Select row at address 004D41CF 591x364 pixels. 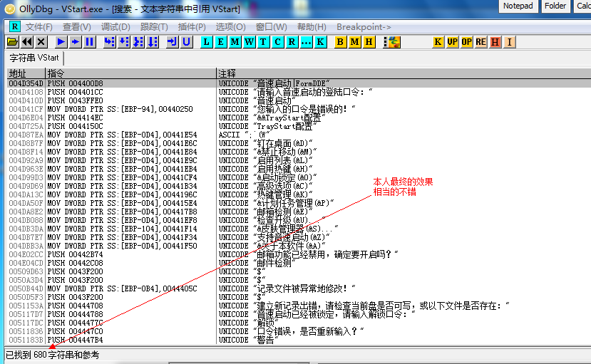point(299,109)
